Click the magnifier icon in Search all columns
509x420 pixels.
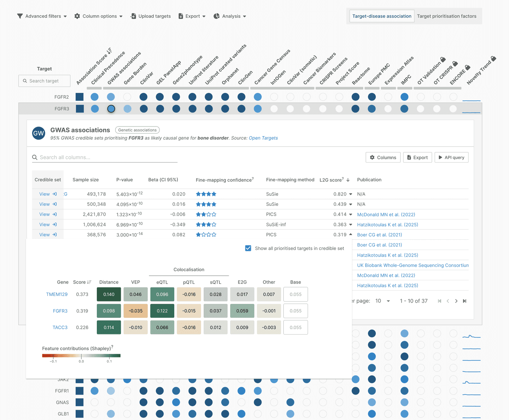pyautogui.click(x=35, y=157)
